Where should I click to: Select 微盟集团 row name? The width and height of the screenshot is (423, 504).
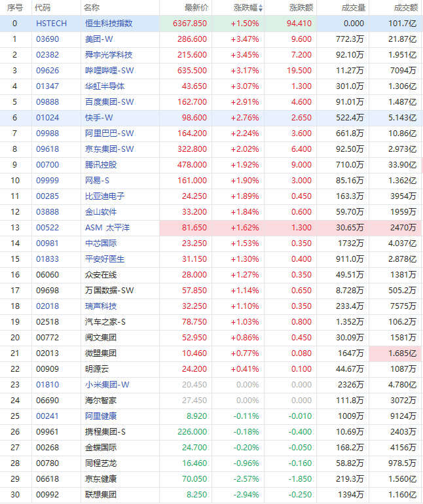(101, 353)
